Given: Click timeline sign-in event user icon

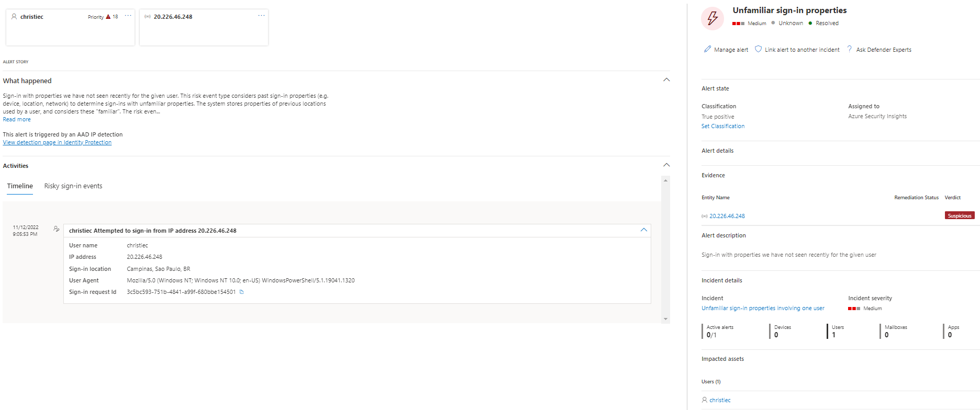Looking at the screenshot, I should 56,229.
